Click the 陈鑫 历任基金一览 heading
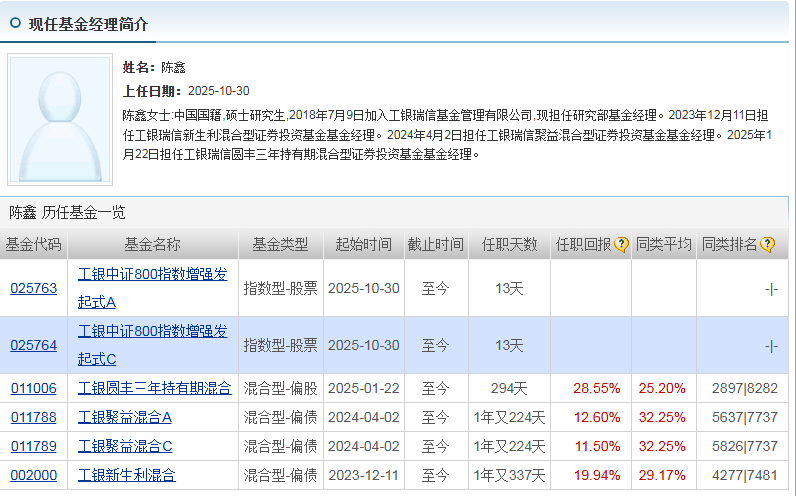 point(67,212)
